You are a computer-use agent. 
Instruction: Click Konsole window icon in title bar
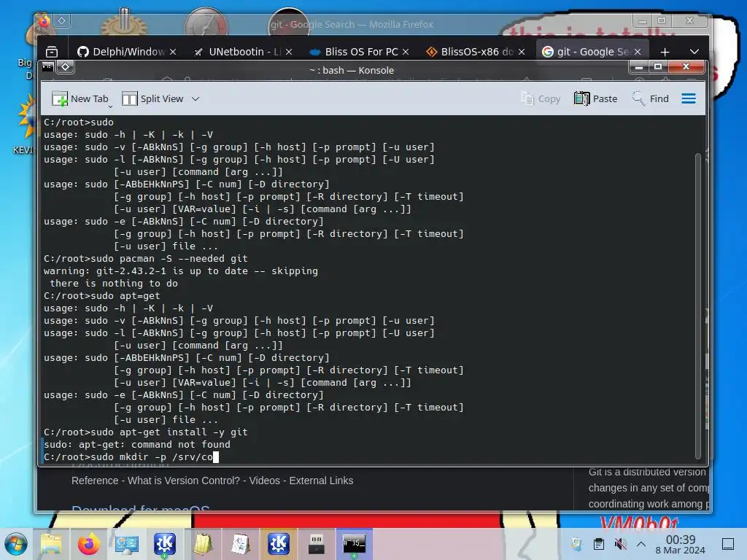(48, 67)
